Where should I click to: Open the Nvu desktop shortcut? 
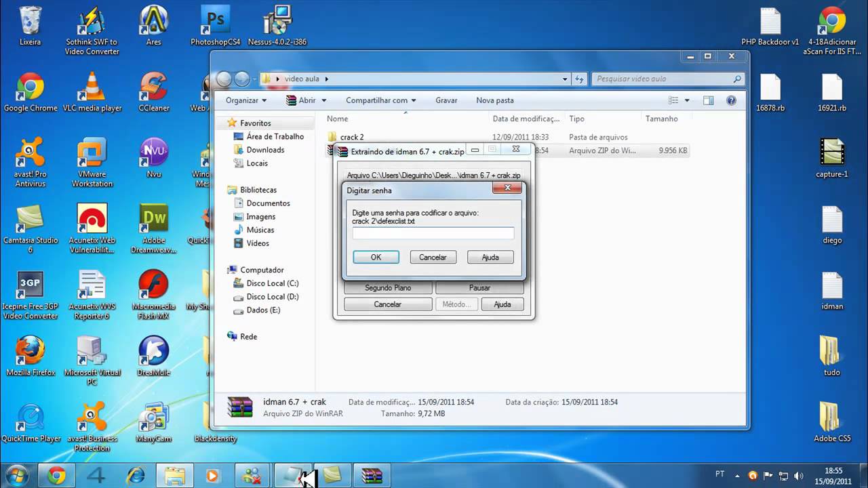point(154,158)
